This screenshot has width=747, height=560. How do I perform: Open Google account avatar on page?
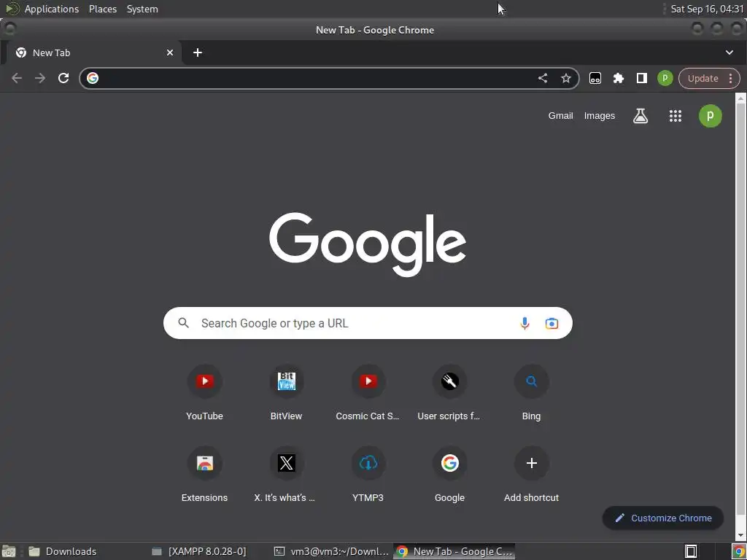[x=710, y=116]
